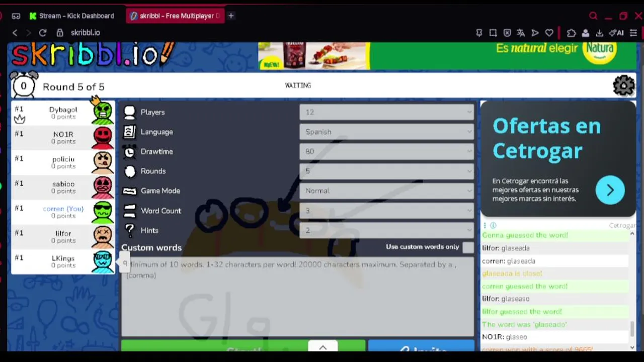Open the browser search icon

click(x=593, y=16)
